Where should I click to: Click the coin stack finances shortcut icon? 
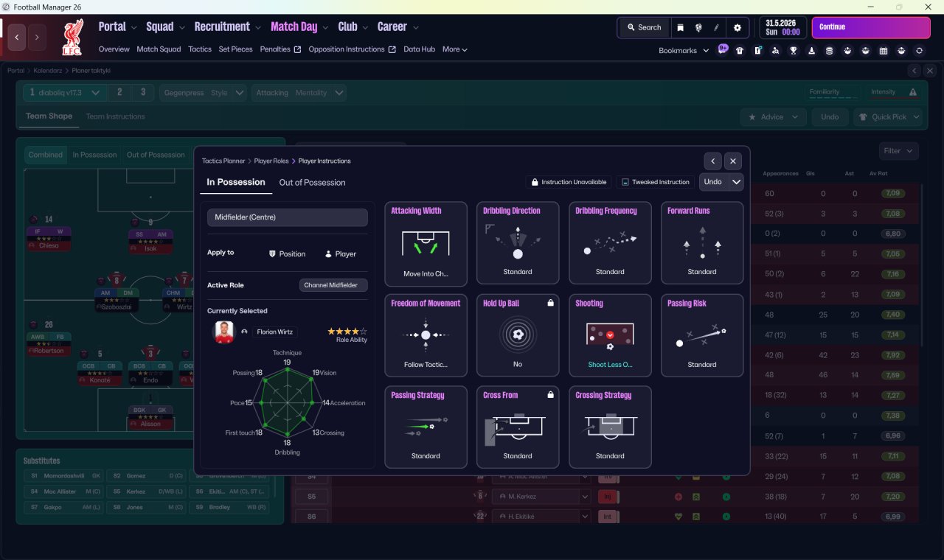[829, 51]
